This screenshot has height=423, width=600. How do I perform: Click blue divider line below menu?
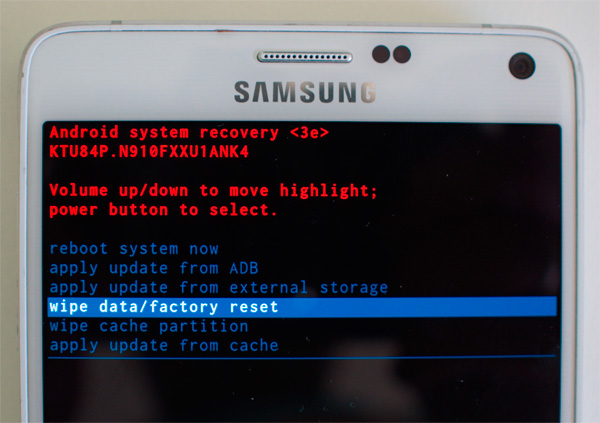302,358
